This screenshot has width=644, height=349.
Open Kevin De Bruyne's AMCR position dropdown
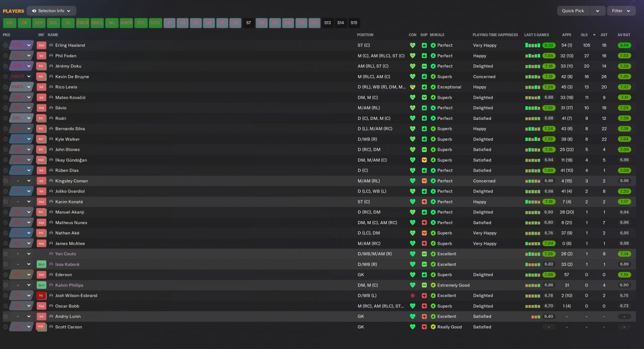pyautogui.click(x=22, y=77)
